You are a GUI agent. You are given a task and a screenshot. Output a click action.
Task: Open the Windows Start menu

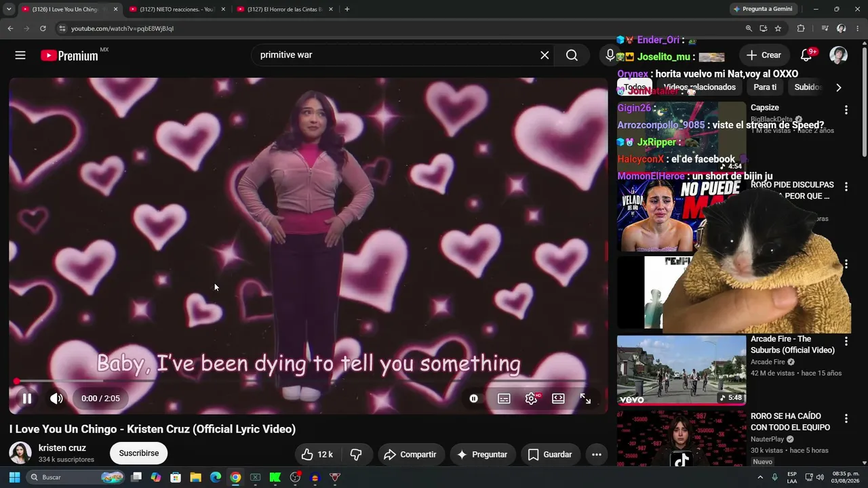[14, 477]
